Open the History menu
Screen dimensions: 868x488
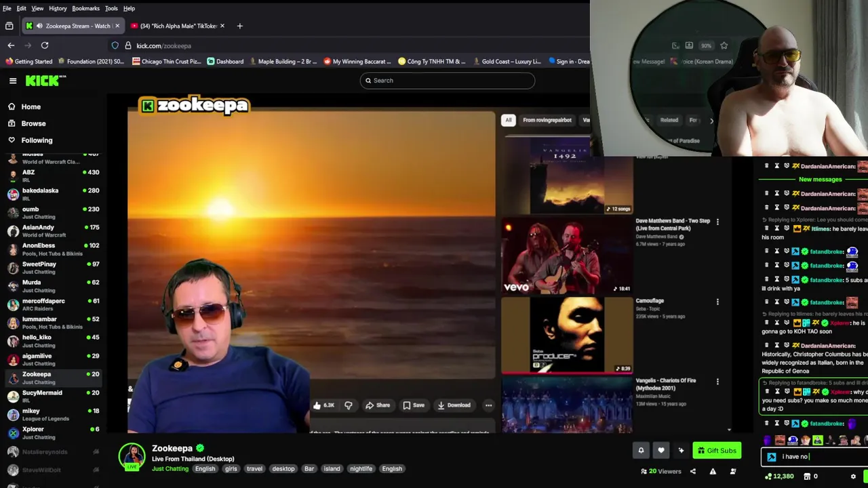[x=58, y=8]
